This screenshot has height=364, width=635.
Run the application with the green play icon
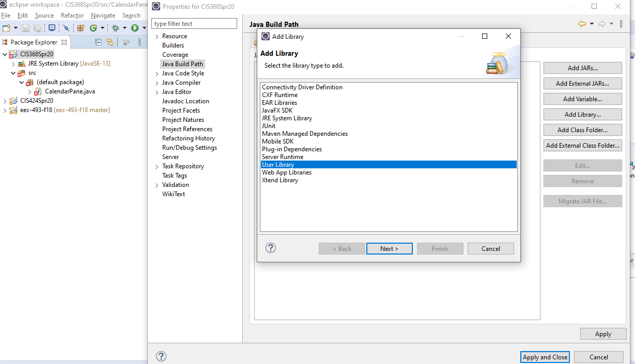135,28
